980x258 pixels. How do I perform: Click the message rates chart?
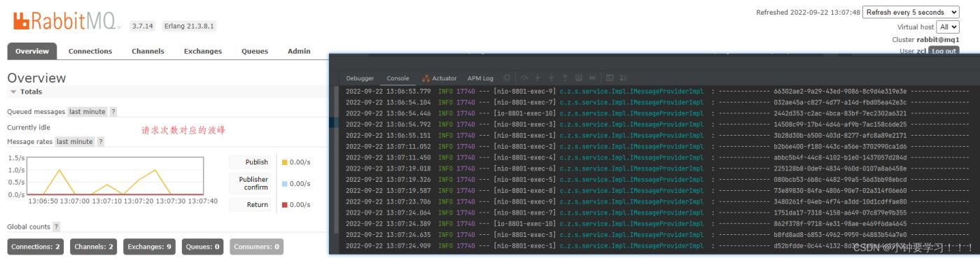click(115, 175)
